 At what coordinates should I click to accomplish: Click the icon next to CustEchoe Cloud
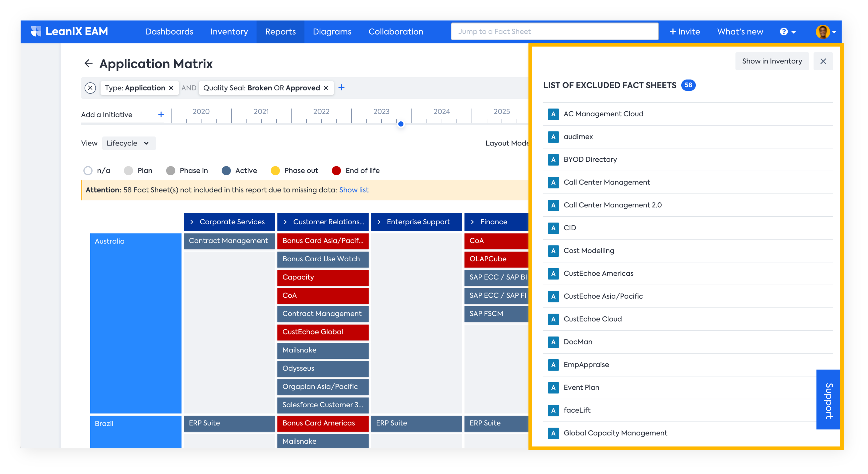tap(553, 319)
